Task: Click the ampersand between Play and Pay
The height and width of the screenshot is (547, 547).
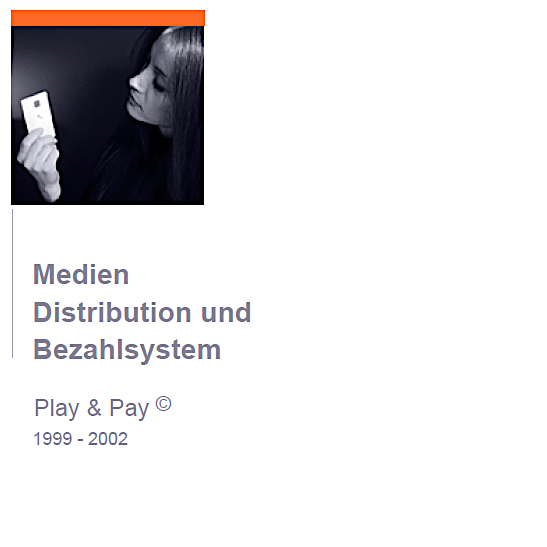Action: pyautogui.click(x=94, y=407)
